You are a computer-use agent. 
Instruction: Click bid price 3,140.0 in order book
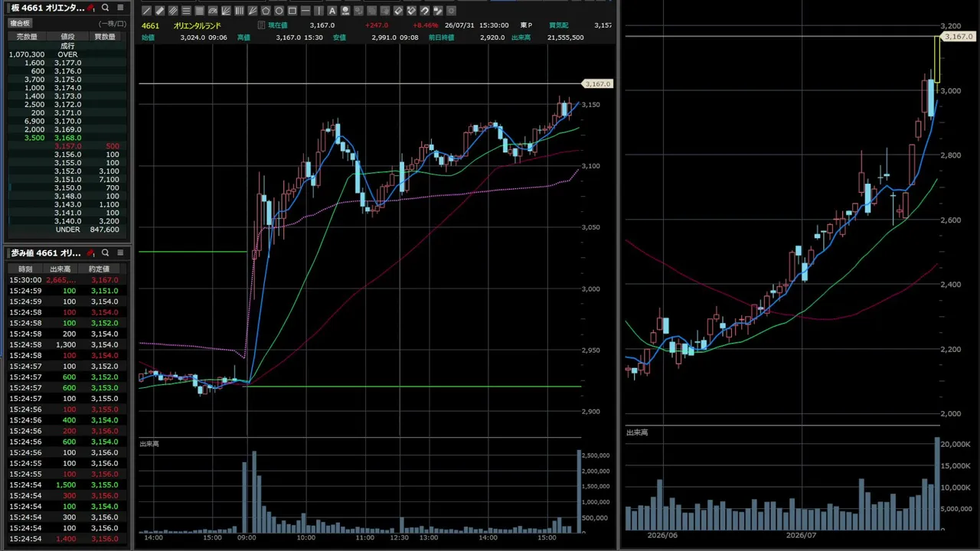click(67, 221)
